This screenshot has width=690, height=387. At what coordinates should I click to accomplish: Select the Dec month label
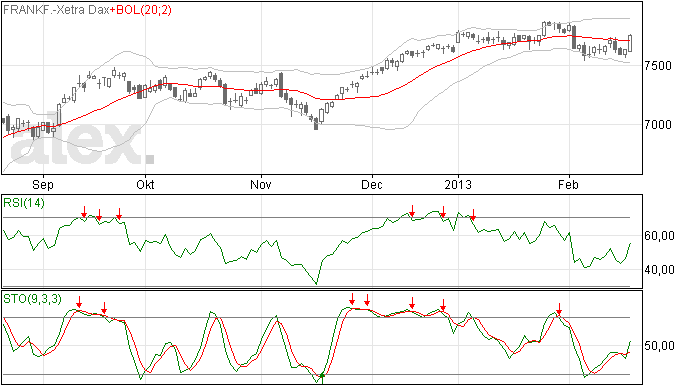(372, 184)
